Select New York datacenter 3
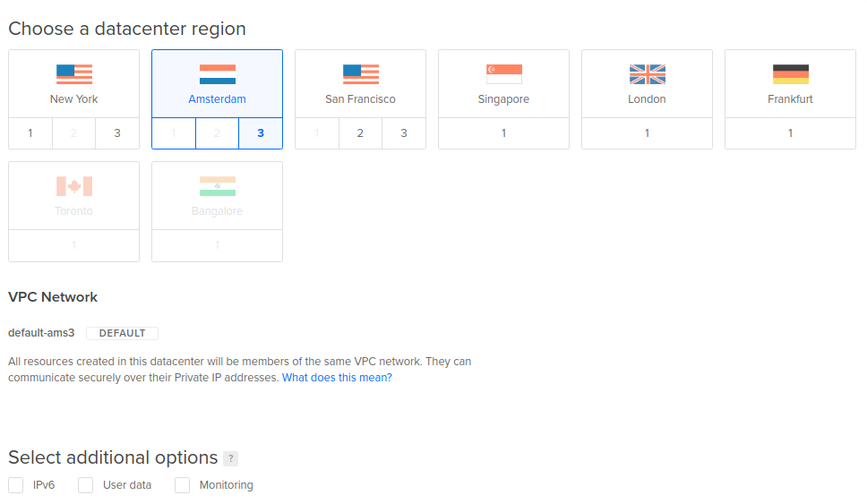Screen dimensions: 867x504 [117, 133]
